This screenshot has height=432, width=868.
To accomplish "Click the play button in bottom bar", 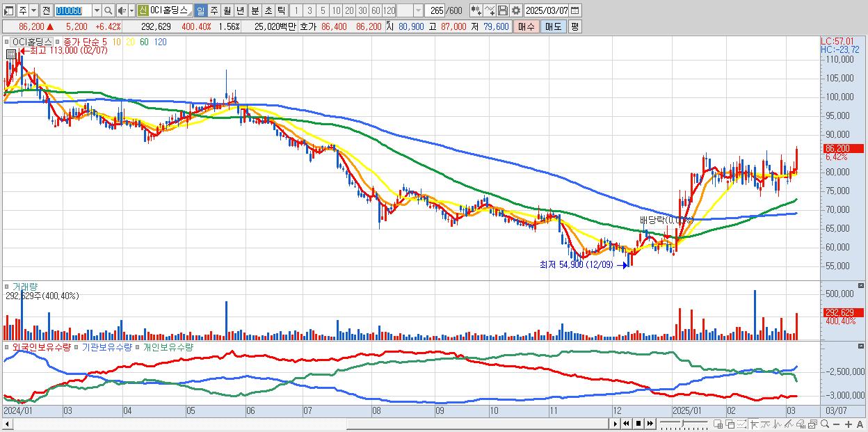I will (x=616, y=424).
